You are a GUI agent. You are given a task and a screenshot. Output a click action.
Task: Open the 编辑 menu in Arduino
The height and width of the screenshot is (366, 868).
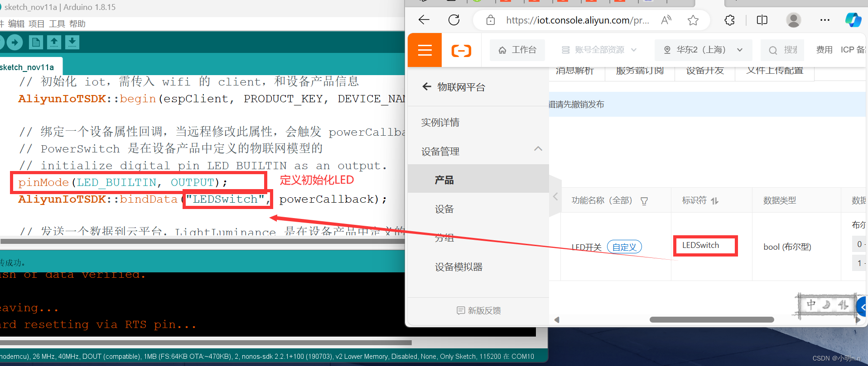click(16, 24)
